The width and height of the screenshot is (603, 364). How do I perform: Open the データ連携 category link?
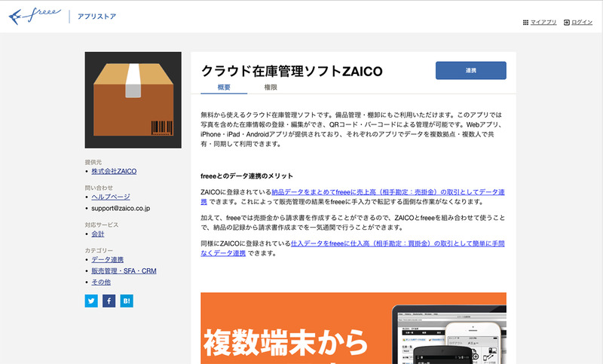coord(107,259)
